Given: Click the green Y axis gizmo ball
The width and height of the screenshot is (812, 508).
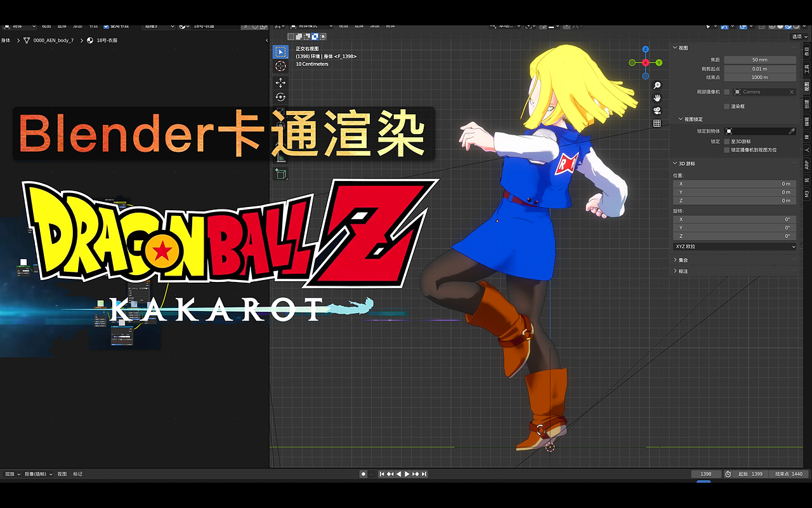Looking at the screenshot, I should [x=659, y=62].
